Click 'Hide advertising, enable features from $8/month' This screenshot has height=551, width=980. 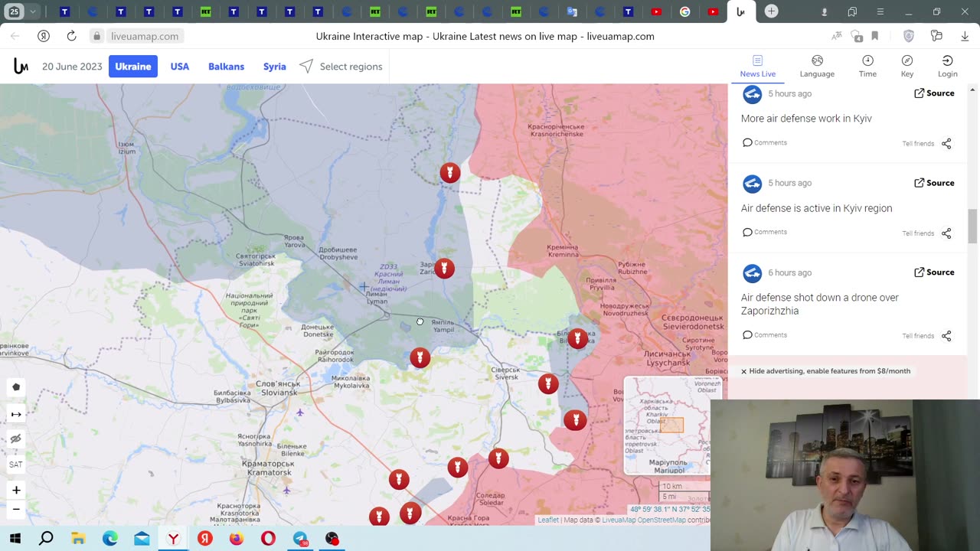point(825,371)
